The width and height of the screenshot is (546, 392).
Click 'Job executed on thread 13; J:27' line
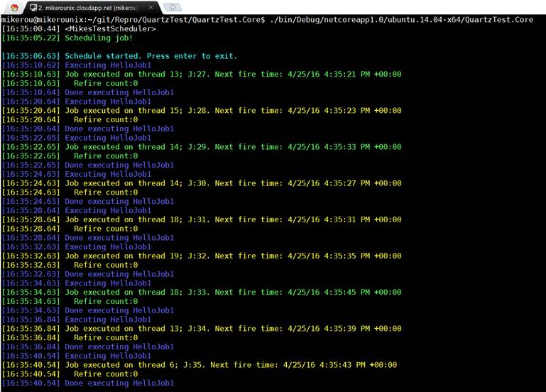tap(202, 74)
